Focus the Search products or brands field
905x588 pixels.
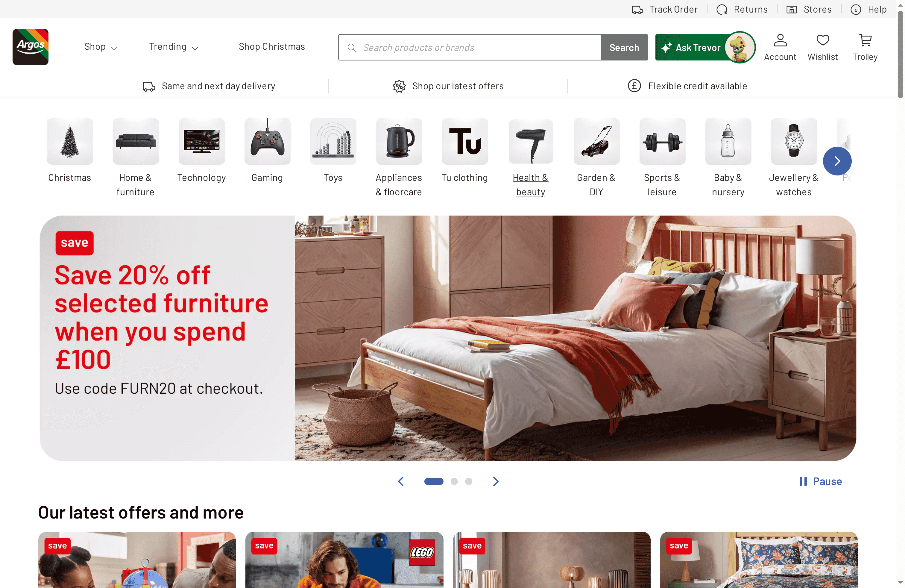tap(470, 48)
